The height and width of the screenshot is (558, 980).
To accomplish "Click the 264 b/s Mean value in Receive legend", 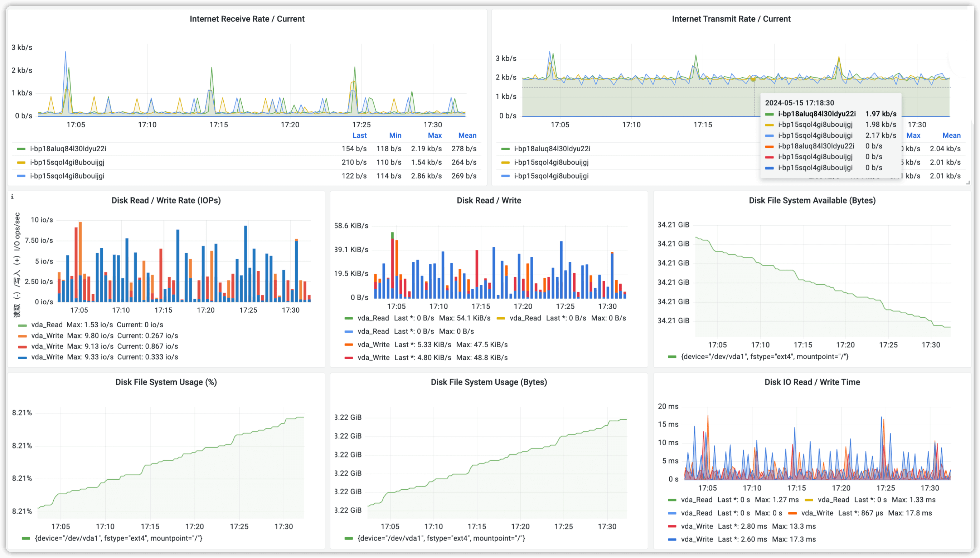I will tap(464, 162).
